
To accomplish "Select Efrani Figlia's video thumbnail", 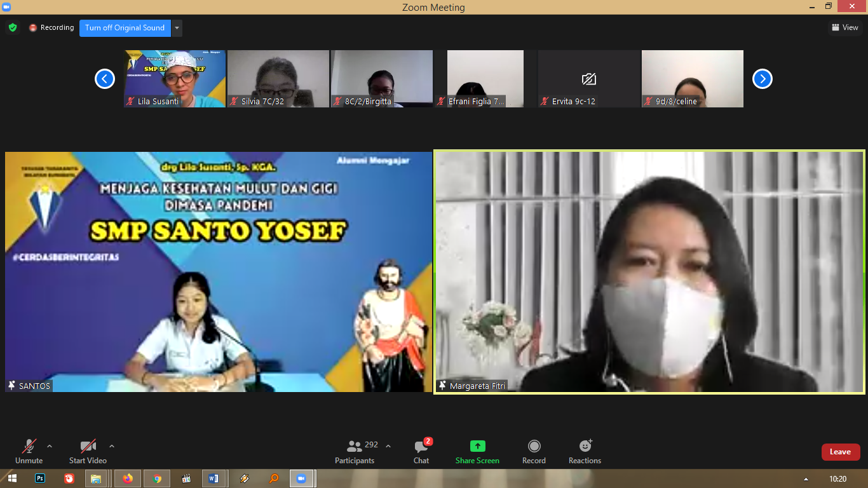I will click(x=485, y=79).
